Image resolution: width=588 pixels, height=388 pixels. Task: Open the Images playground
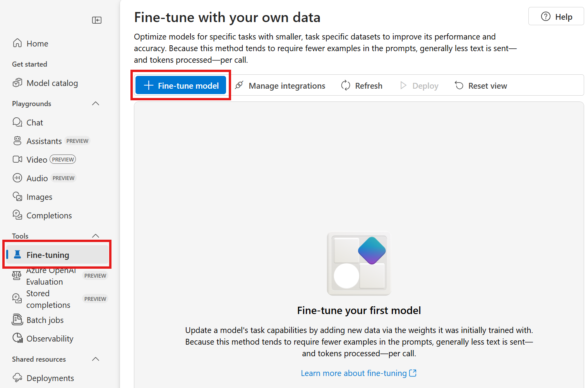point(39,197)
